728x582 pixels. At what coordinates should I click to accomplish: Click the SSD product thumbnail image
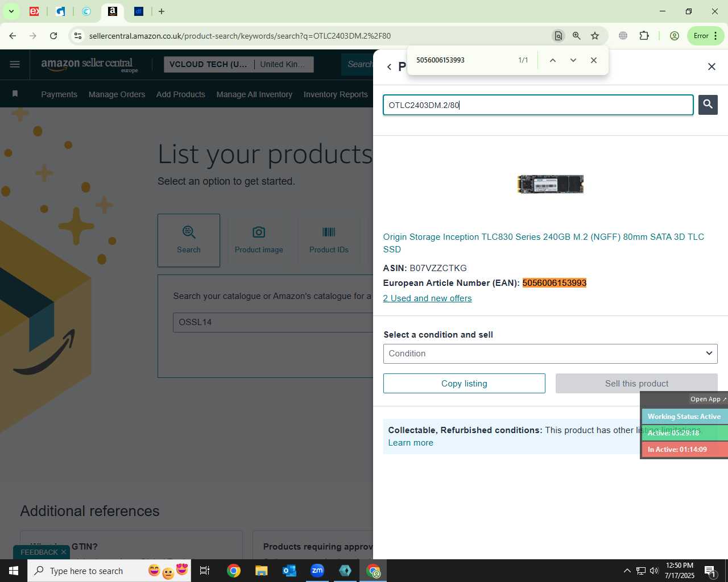click(x=551, y=184)
